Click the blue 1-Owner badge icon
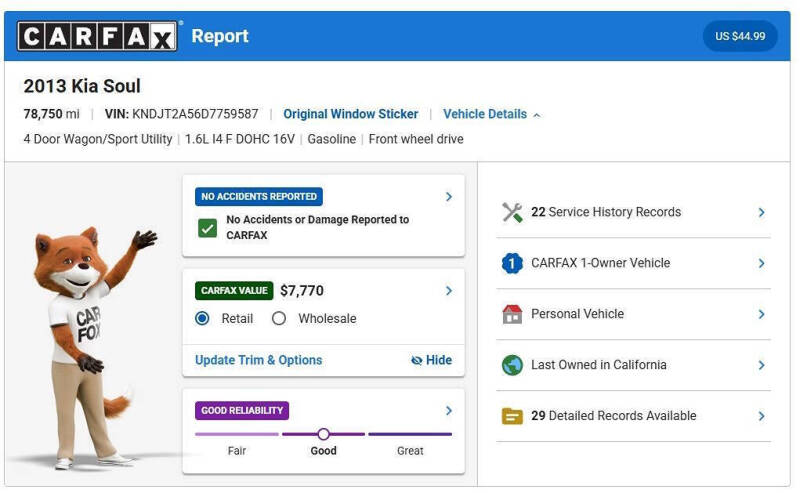 tap(512, 263)
